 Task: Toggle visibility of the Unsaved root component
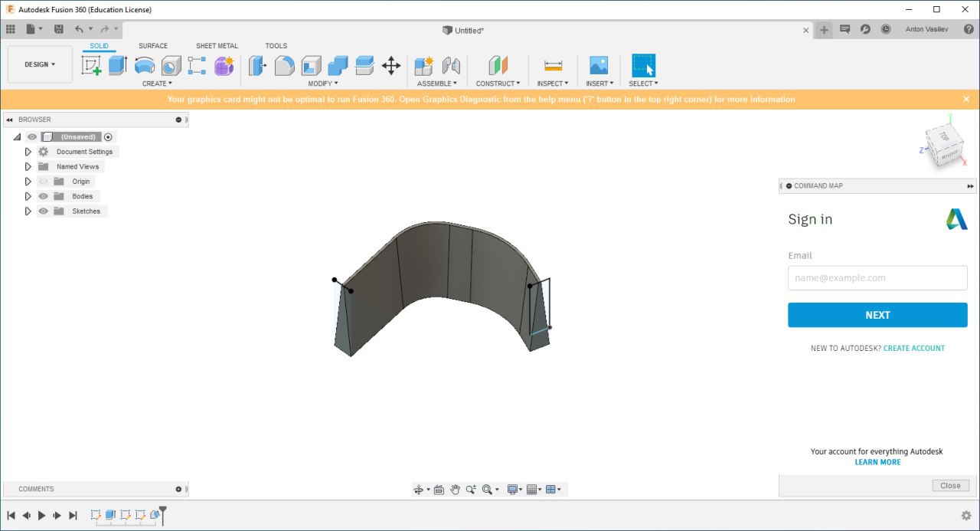click(x=32, y=137)
